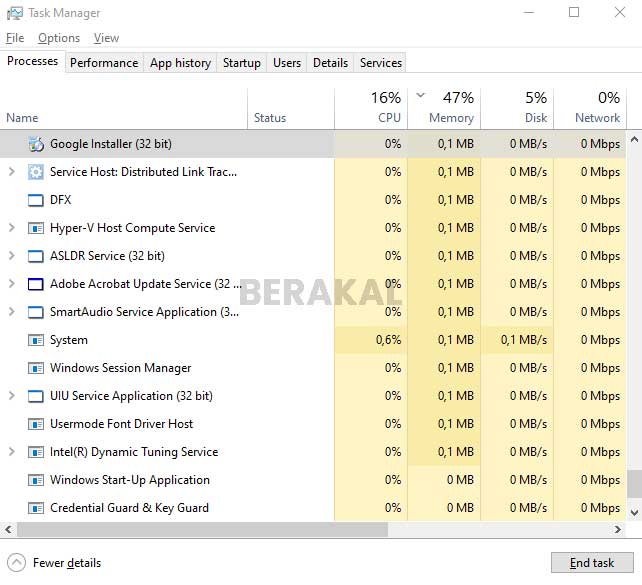Viewport: 642px width, 585px height.
Task: Click the Google Installer process icon
Action: [x=36, y=144]
